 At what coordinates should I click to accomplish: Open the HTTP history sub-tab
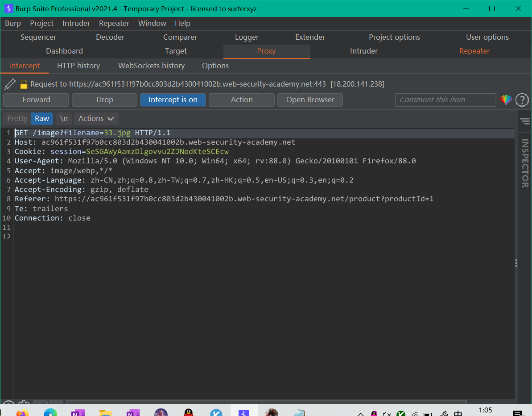pos(78,66)
